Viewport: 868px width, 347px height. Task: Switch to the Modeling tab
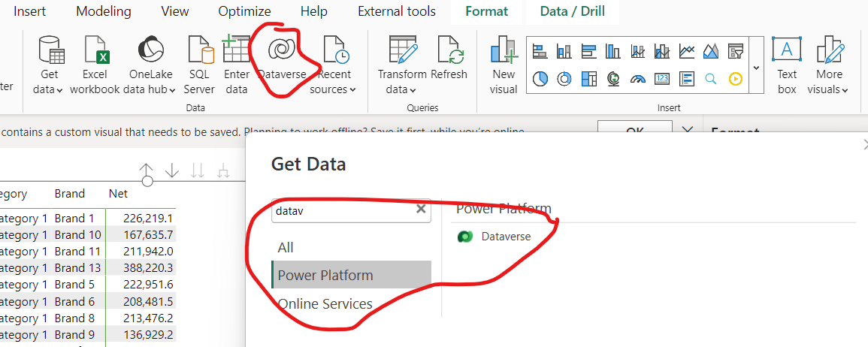point(104,11)
